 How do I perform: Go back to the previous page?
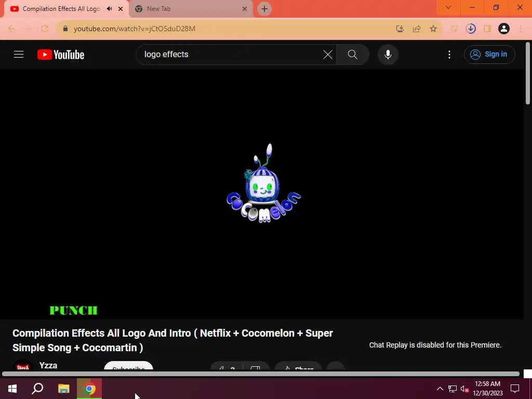coord(11,29)
